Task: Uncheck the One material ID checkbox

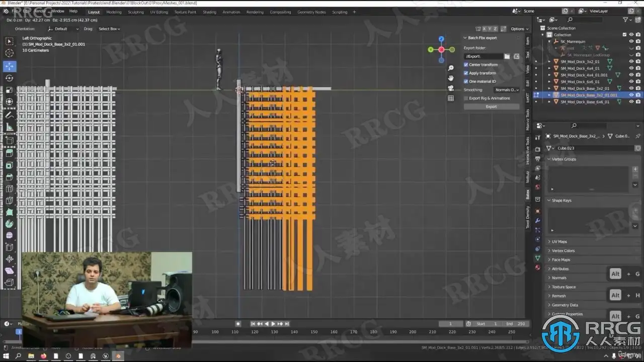Action: [x=466, y=81]
